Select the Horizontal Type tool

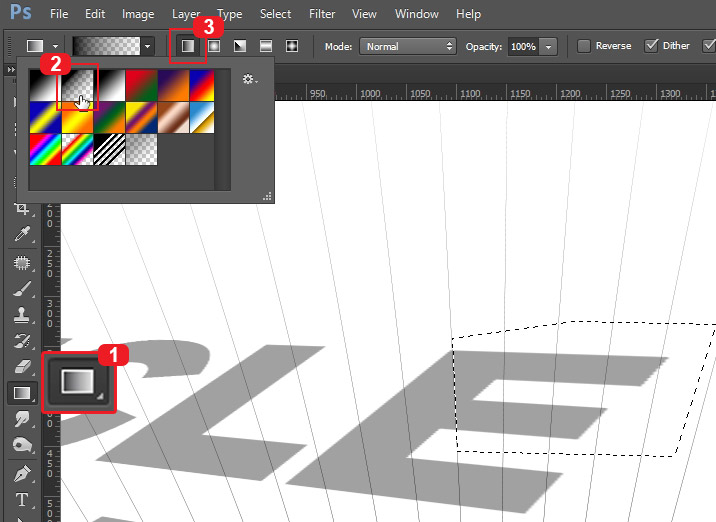[x=22, y=500]
